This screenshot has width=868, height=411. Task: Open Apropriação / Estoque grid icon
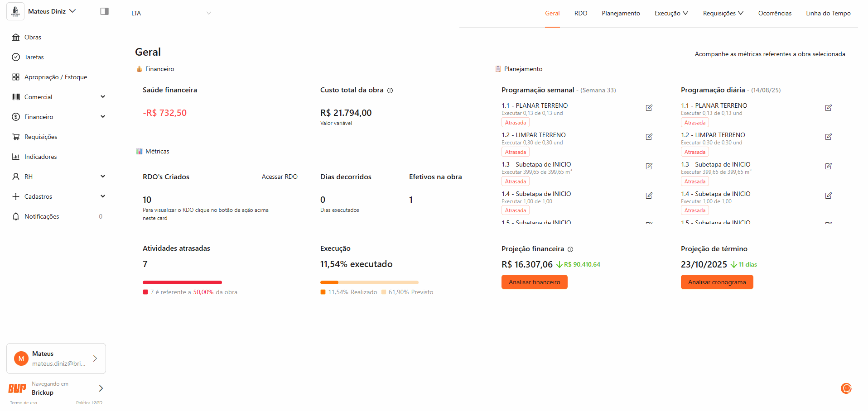[x=16, y=77]
